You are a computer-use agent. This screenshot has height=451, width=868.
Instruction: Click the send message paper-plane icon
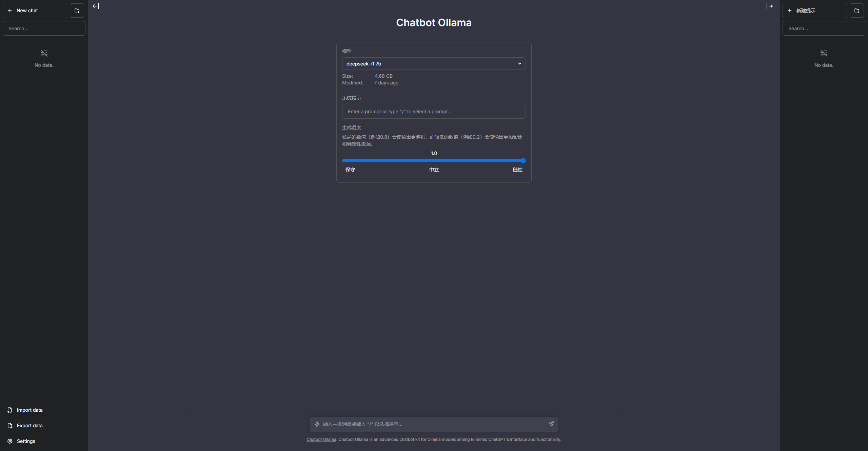[551, 424]
